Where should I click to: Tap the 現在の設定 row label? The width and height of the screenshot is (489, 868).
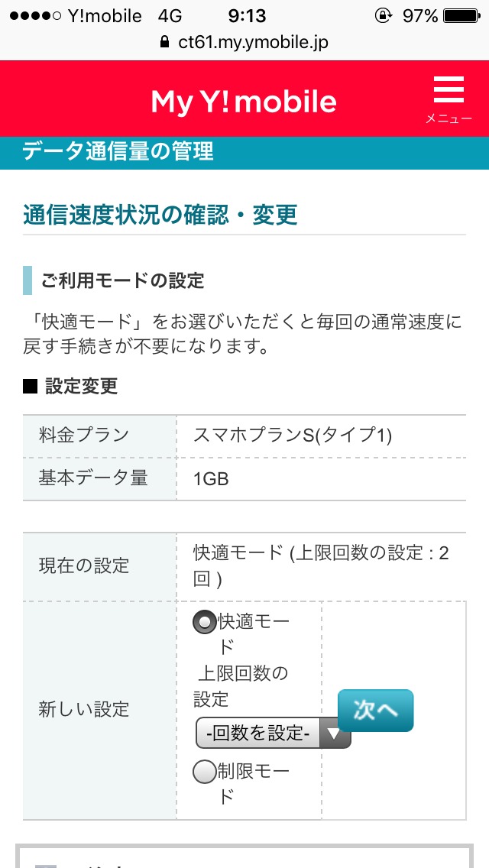(x=84, y=566)
